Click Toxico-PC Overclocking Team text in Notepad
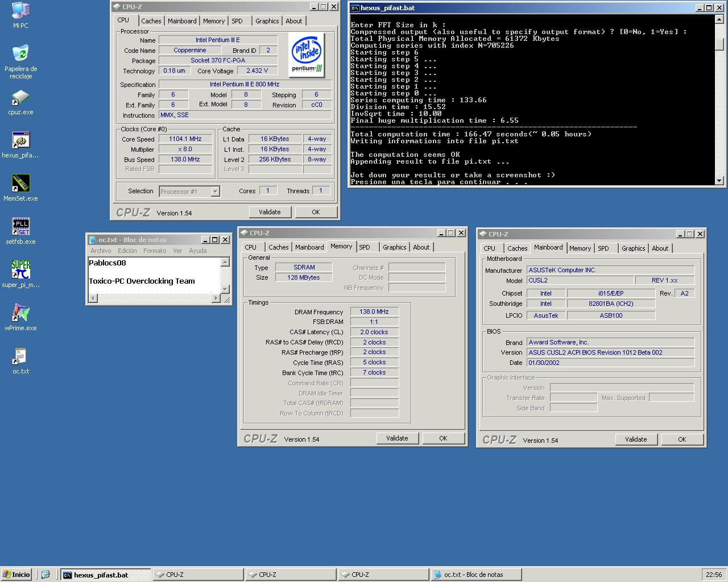The image size is (728, 582). pos(142,281)
